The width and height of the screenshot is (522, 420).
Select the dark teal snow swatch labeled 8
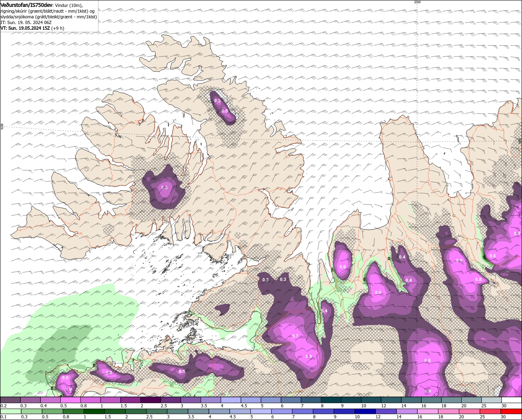331,400
